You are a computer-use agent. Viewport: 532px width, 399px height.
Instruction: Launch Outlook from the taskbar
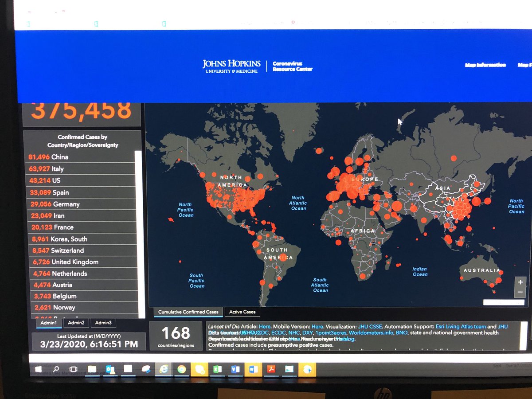click(x=110, y=369)
